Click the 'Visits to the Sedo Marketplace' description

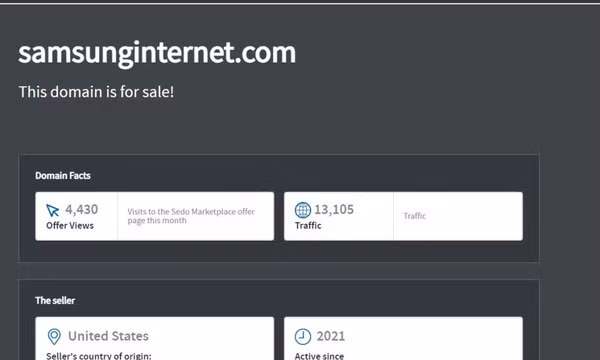[x=191, y=216]
